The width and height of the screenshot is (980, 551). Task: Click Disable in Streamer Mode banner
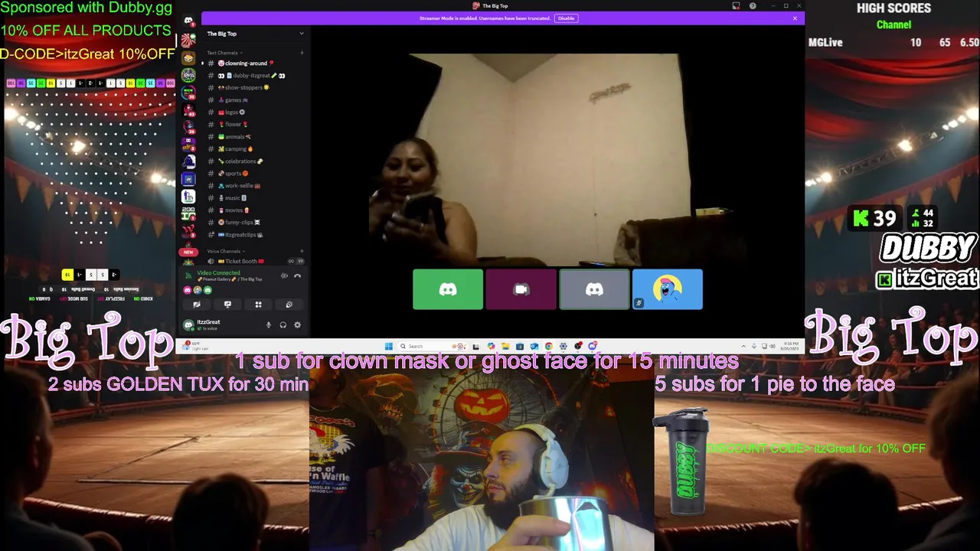(x=566, y=18)
